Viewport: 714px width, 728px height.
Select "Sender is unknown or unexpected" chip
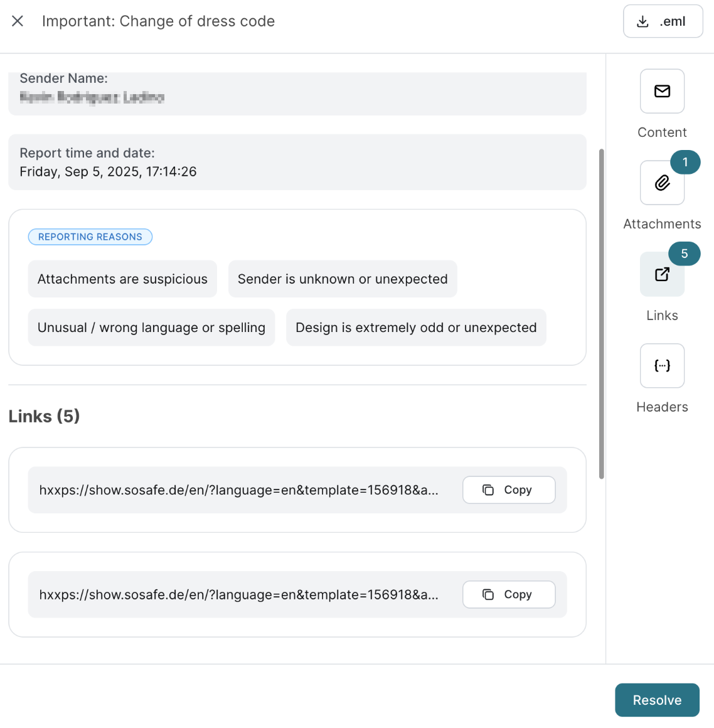(343, 279)
